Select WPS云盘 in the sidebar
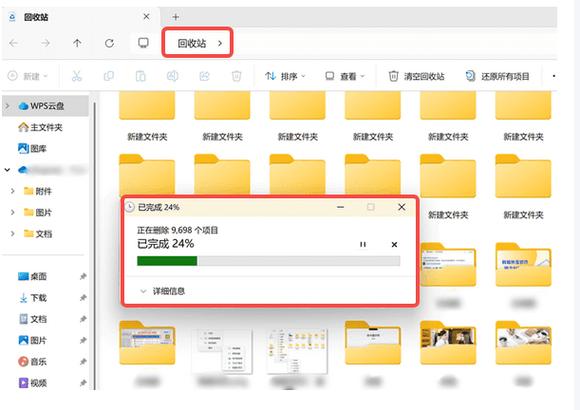580x410 pixels. pos(46,106)
